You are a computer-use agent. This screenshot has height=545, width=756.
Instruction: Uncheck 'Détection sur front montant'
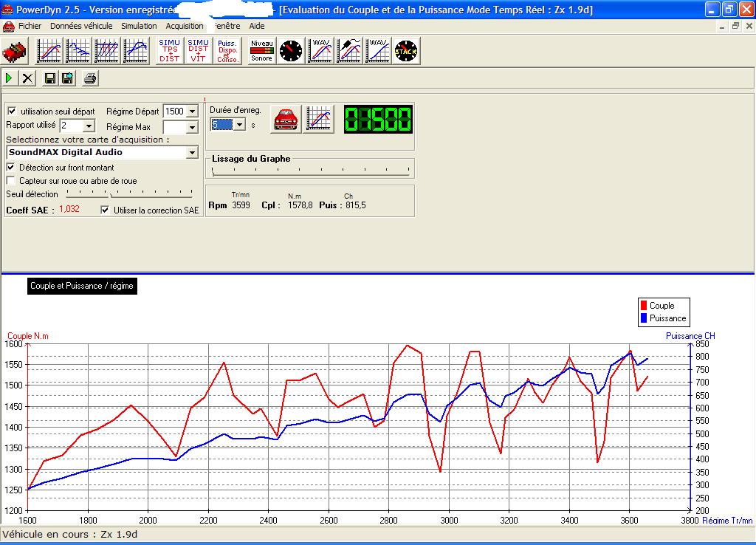(x=10, y=168)
